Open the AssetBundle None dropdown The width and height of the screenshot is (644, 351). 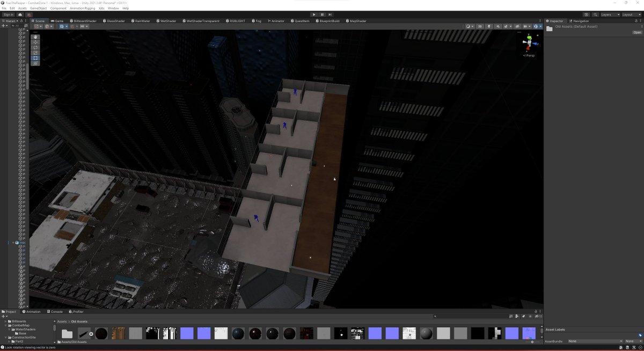(x=596, y=341)
